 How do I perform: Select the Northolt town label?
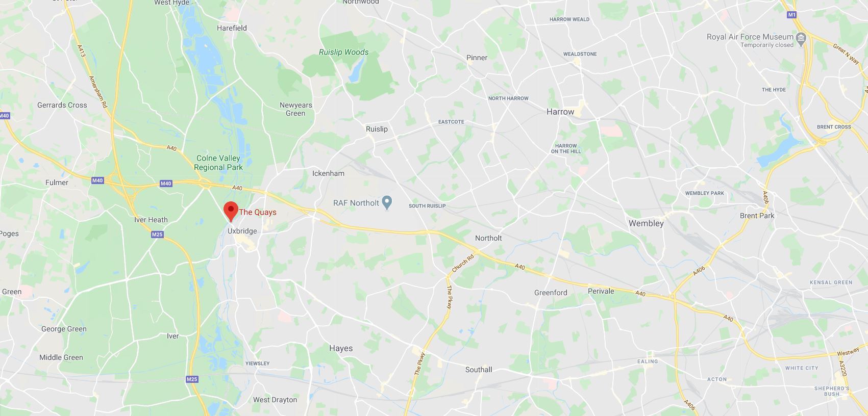tap(488, 238)
